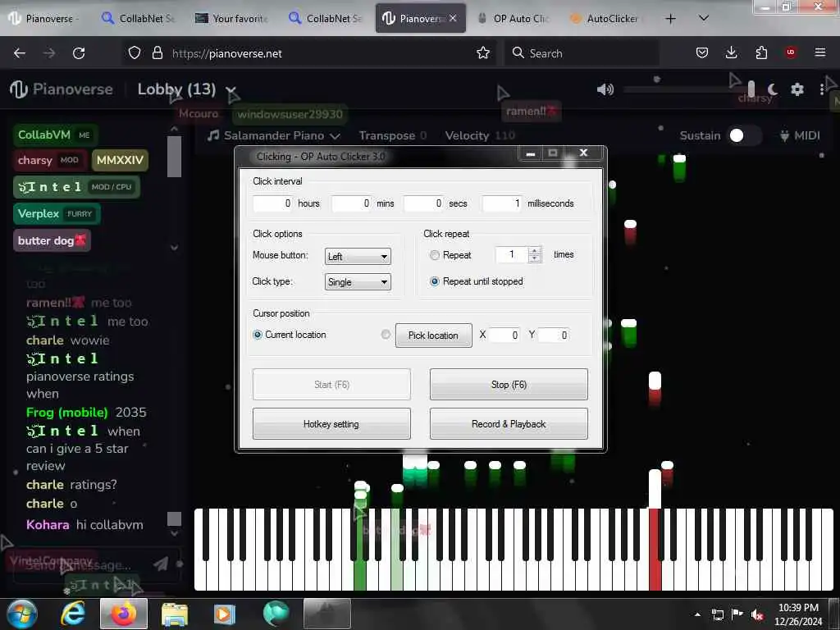
Task: Click the MIDI button label
Action: point(807,135)
